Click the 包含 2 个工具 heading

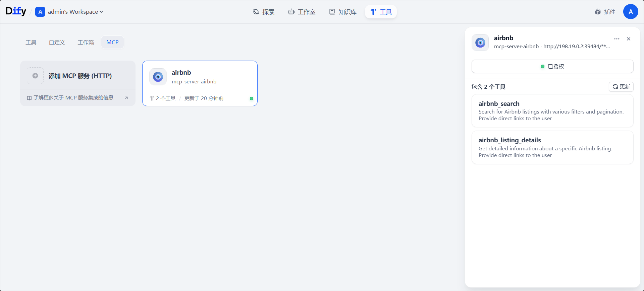[x=488, y=87]
